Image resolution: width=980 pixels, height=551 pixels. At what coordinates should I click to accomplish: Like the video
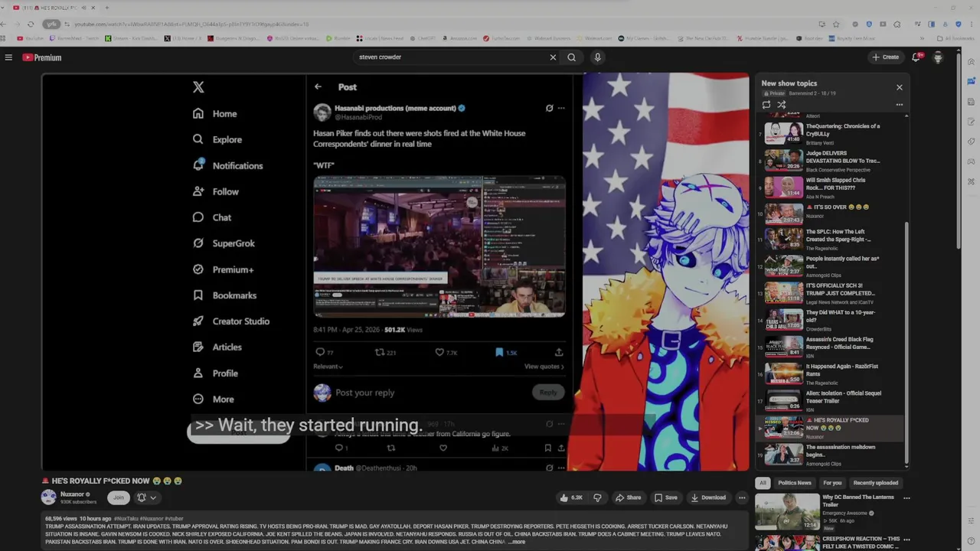pos(571,497)
